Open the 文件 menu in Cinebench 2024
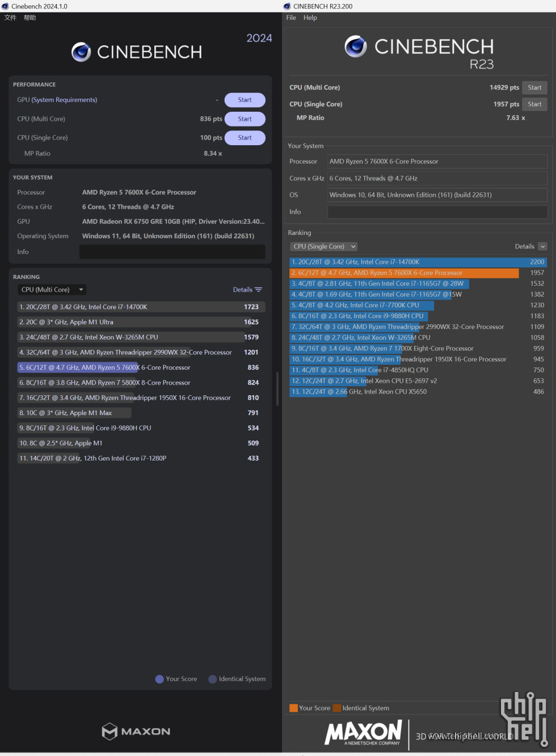 tap(11, 18)
